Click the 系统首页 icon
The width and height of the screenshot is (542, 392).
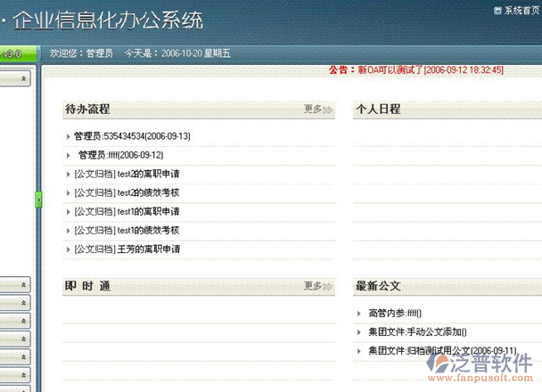[x=497, y=11]
